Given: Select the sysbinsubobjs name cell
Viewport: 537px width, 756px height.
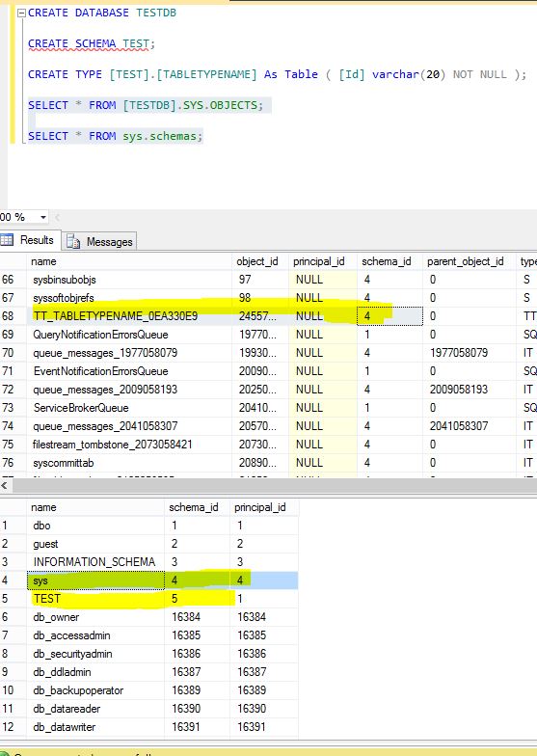Looking at the screenshot, I should 129,280.
